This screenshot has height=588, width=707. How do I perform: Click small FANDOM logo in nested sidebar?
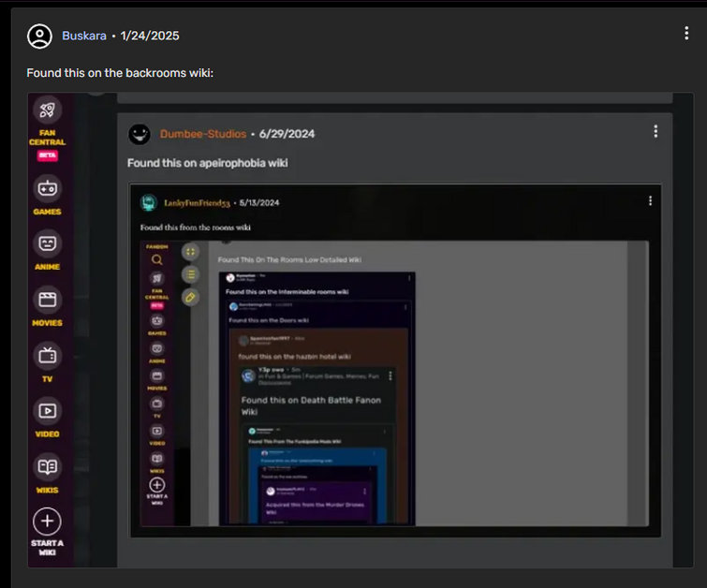pyautogui.click(x=157, y=246)
